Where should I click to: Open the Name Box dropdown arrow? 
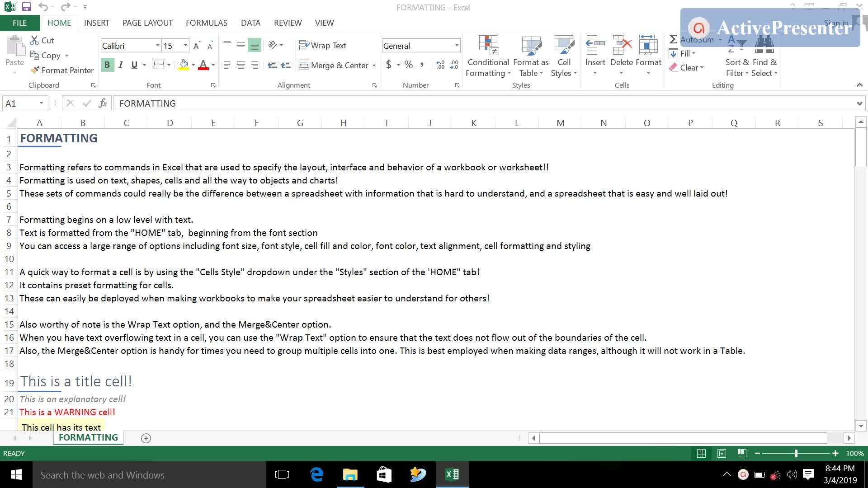click(x=41, y=103)
